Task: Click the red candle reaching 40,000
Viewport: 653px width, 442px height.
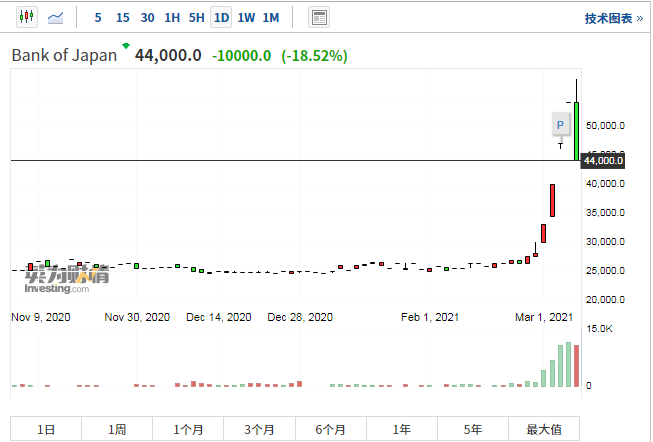Action: [x=552, y=200]
